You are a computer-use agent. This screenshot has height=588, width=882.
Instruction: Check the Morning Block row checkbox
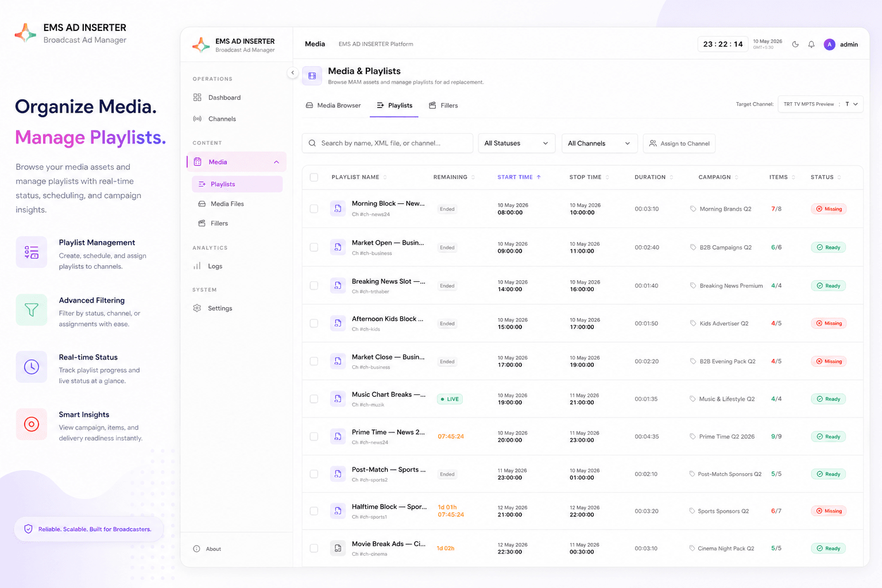314,208
